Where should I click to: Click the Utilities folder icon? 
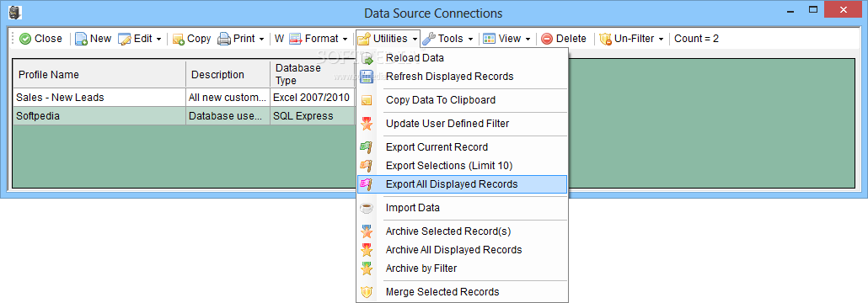pyautogui.click(x=364, y=39)
